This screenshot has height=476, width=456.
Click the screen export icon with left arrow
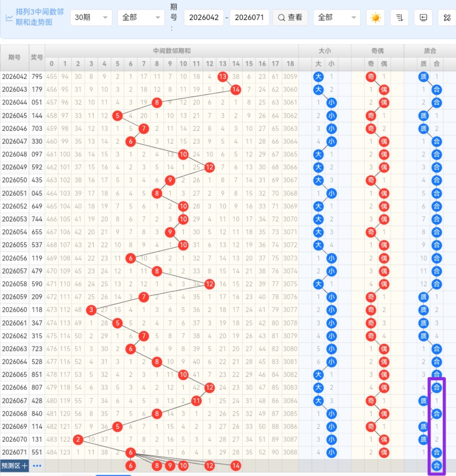(x=423, y=18)
